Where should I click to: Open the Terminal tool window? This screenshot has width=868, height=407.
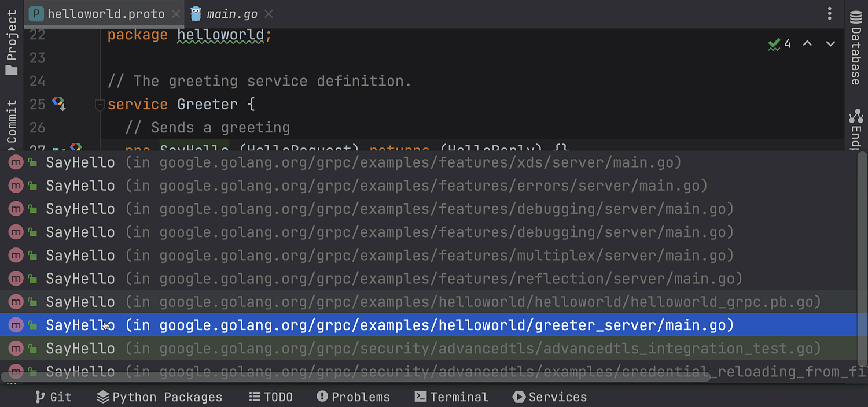(451, 397)
